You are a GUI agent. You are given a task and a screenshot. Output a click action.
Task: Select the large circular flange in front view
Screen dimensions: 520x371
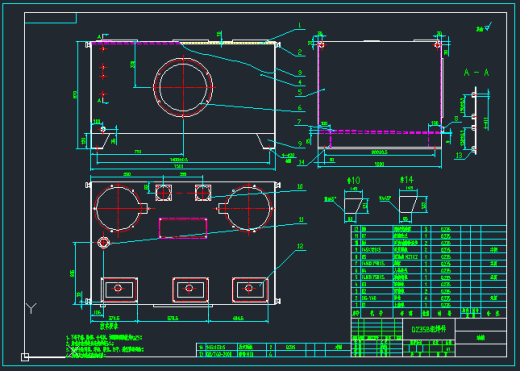point(183,87)
